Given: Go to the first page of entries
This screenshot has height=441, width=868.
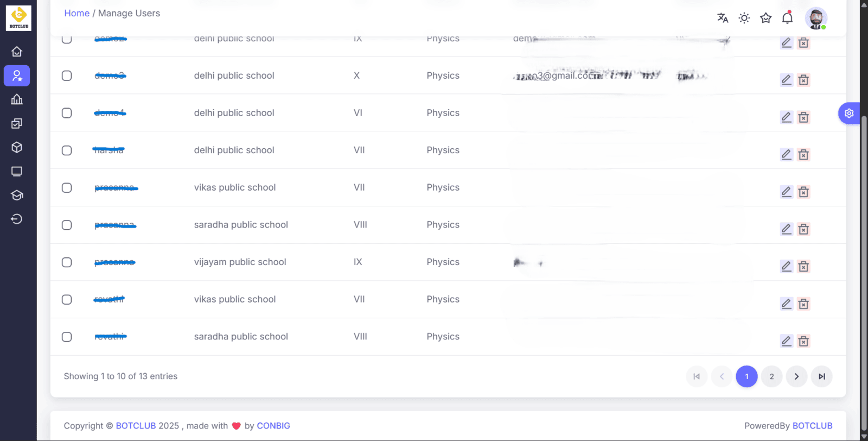Looking at the screenshot, I should [697, 376].
